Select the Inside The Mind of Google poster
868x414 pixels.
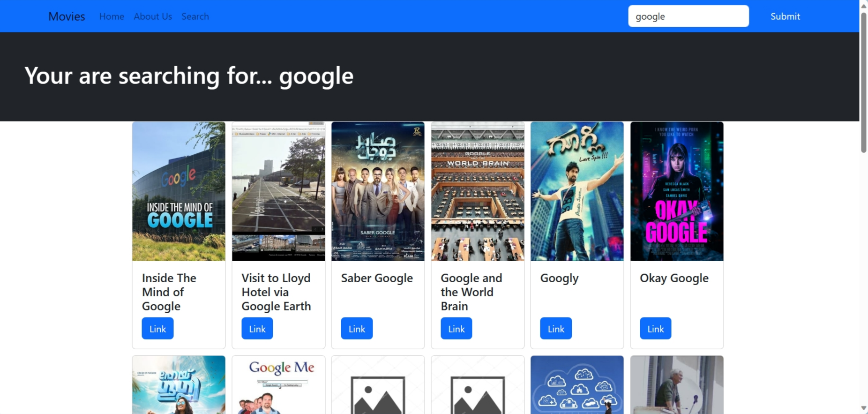click(179, 191)
